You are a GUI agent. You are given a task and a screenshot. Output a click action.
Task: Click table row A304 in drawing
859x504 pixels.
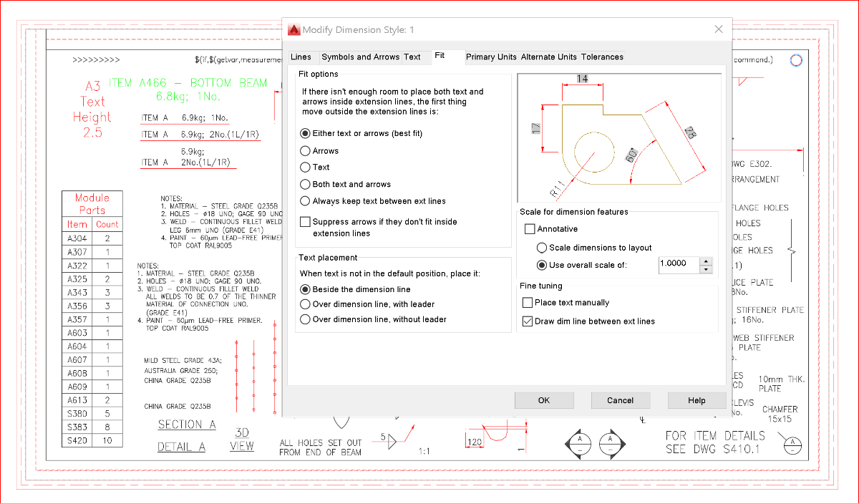pyautogui.click(x=92, y=238)
